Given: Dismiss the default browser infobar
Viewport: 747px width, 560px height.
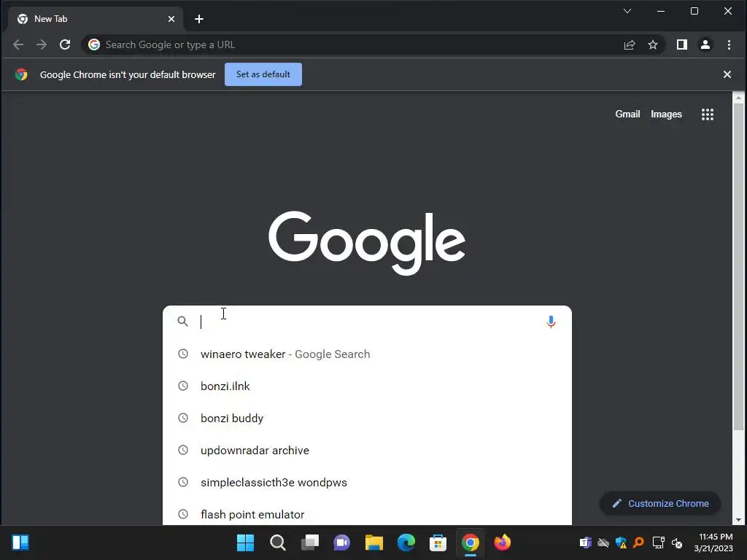Looking at the screenshot, I should [x=727, y=74].
